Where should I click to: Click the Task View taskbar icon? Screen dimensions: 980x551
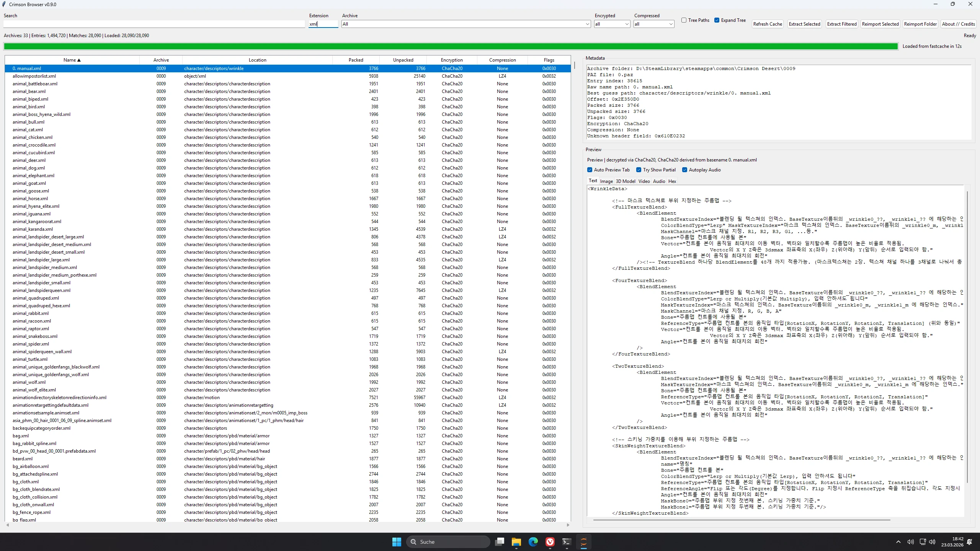point(499,542)
